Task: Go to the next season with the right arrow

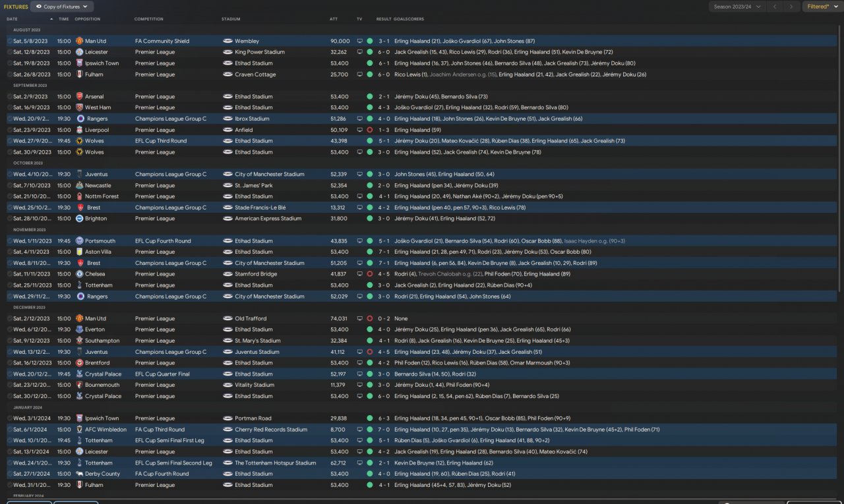Action: pos(791,7)
